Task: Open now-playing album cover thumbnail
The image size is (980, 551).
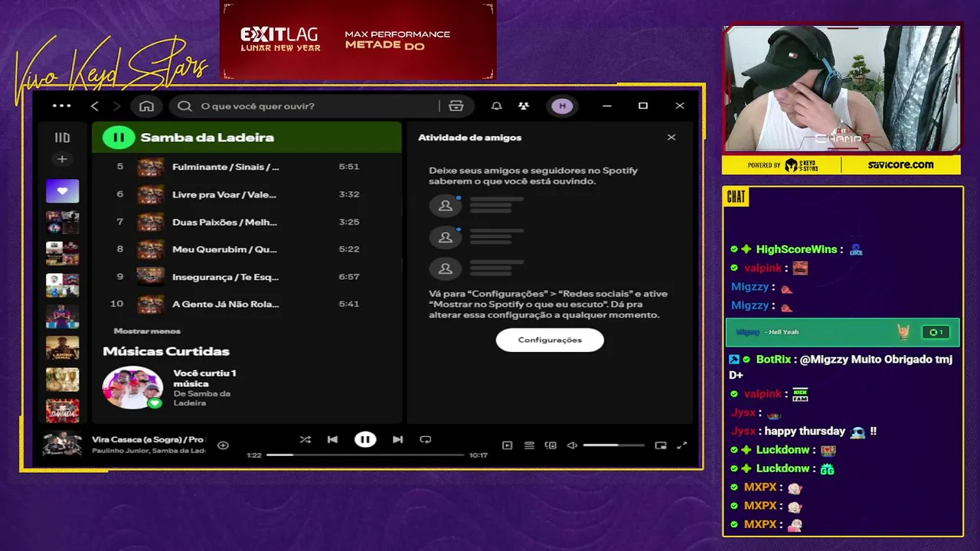Action: [62, 444]
